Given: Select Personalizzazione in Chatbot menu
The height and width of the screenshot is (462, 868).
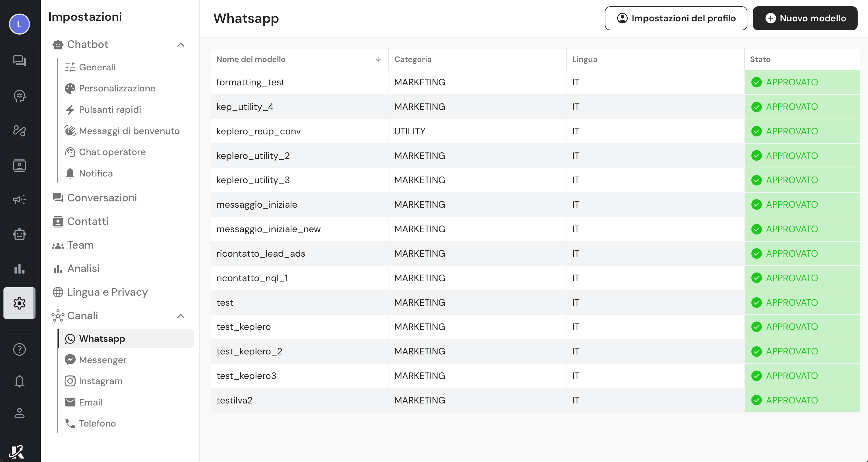Looking at the screenshot, I should tap(117, 88).
